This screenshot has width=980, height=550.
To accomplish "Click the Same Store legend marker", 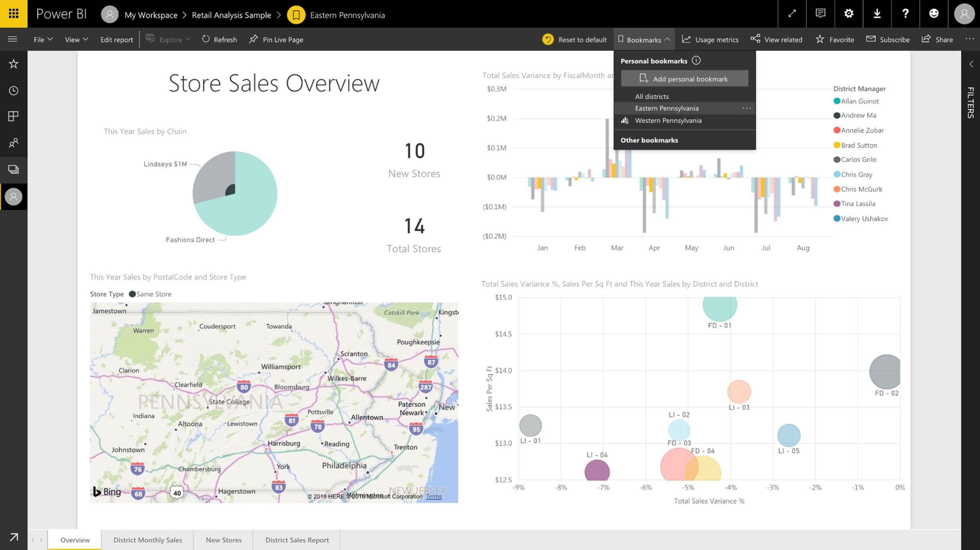I will pos(132,294).
